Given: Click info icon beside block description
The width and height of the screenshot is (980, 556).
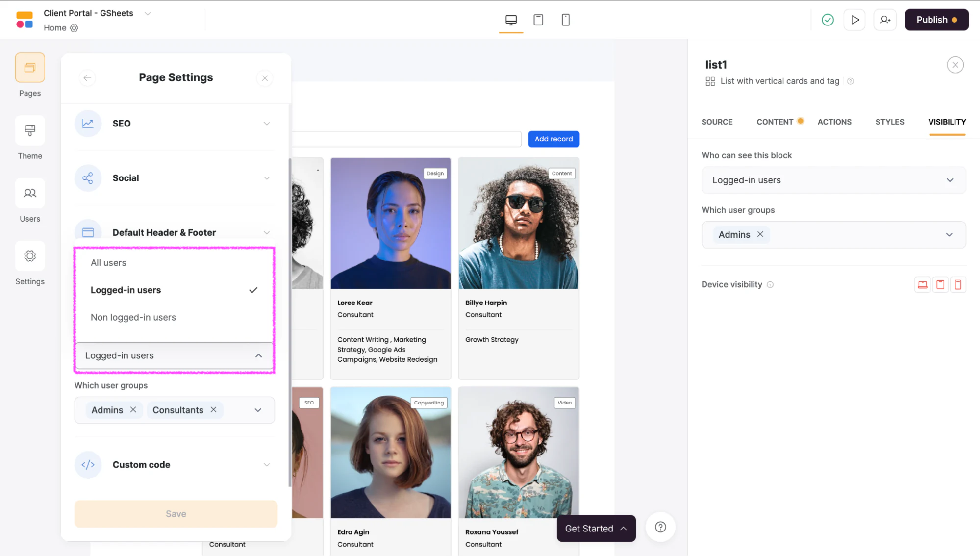Looking at the screenshot, I should [851, 81].
